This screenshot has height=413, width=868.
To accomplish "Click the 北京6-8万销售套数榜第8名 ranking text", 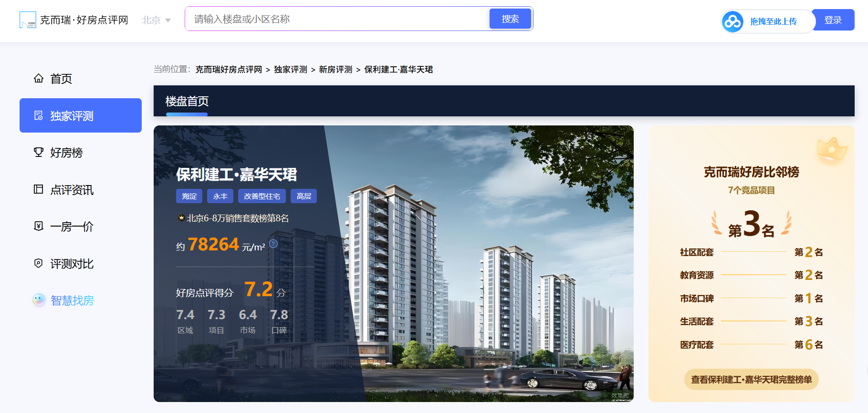I will 238,218.
